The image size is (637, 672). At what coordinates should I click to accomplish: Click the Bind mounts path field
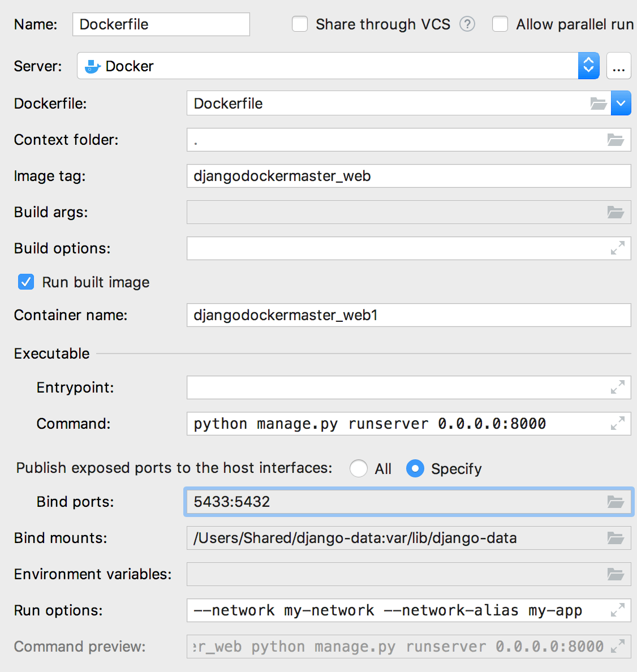[x=409, y=538]
